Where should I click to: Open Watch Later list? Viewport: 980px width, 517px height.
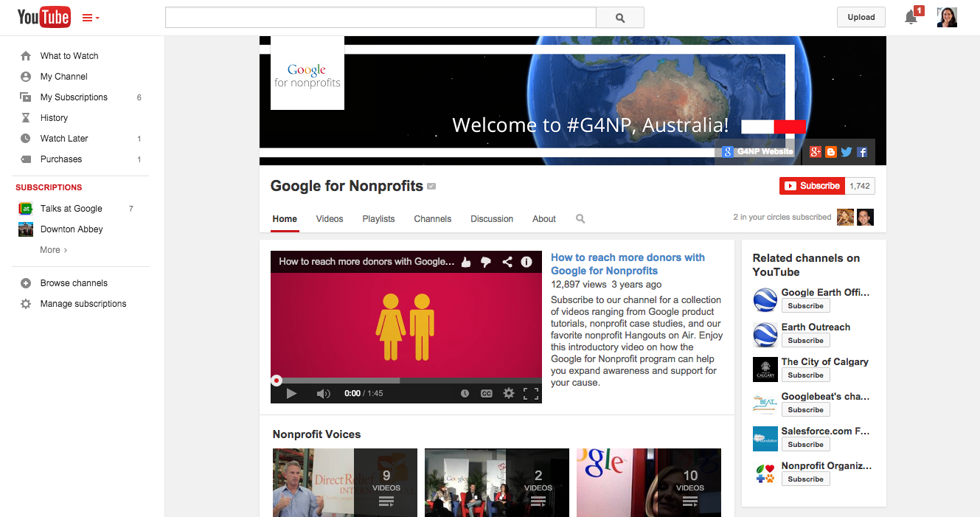click(x=64, y=139)
